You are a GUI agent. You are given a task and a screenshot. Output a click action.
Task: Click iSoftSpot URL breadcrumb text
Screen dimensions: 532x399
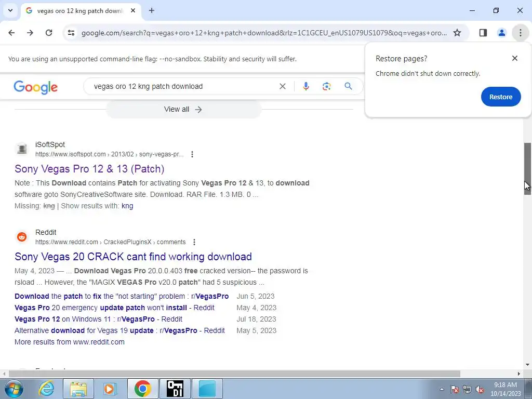point(109,154)
